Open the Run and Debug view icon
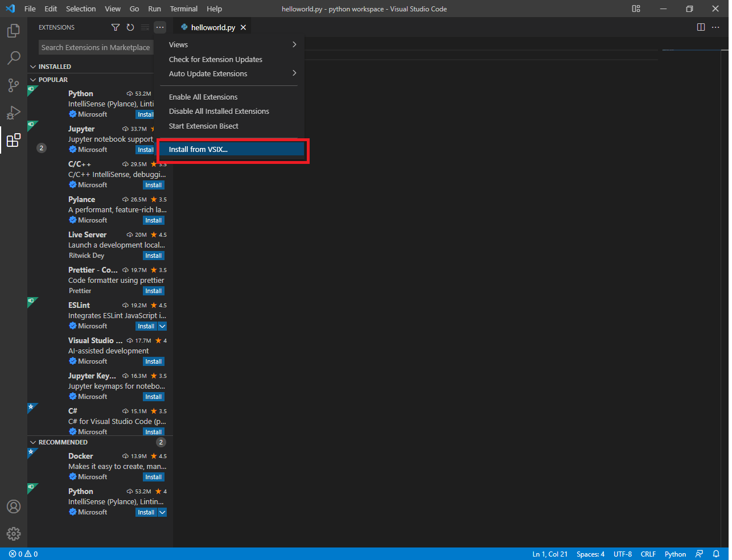Viewport: 732px width, 560px height. [x=14, y=113]
